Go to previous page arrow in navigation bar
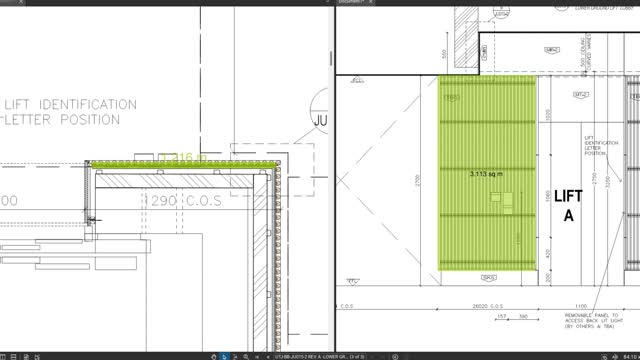The height and width of the screenshot is (360, 640). click(x=268, y=357)
